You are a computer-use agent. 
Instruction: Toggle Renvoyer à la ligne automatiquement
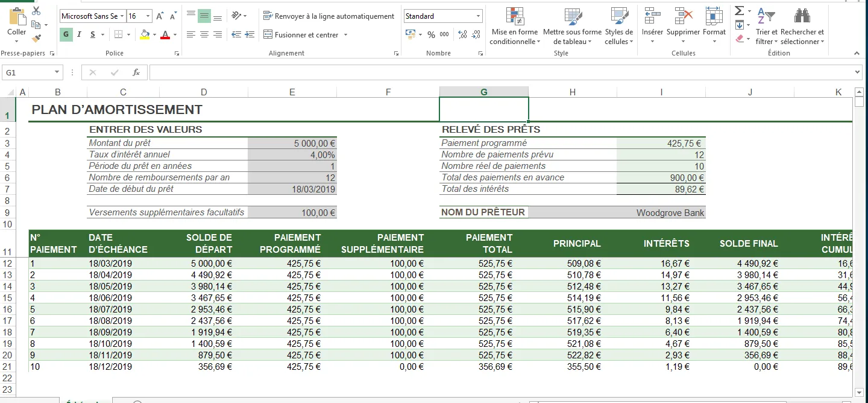pos(329,16)
